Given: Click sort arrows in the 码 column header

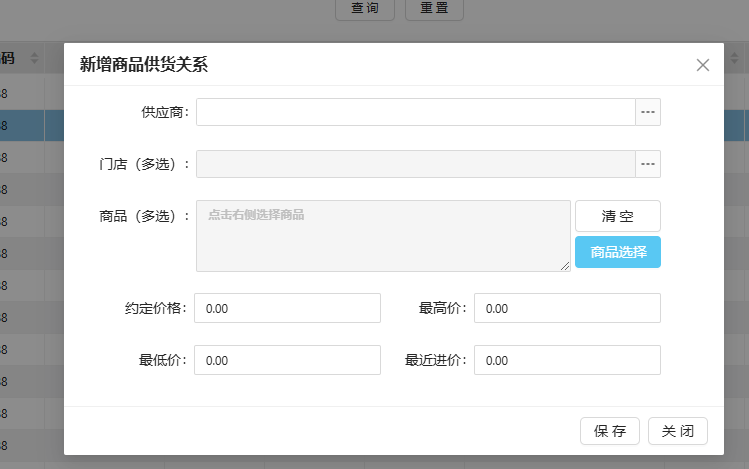Looking at the screenshot, I should pyautogui.click(x=35, y=59).
